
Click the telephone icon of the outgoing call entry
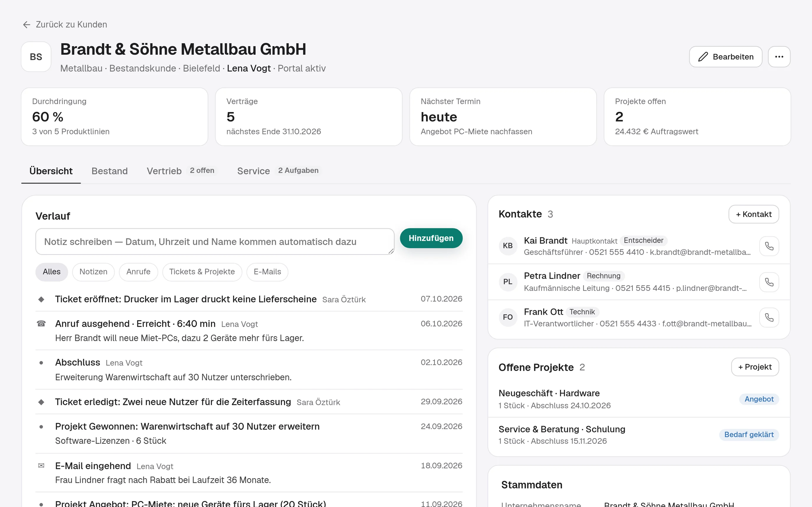[x=41, y=323]
